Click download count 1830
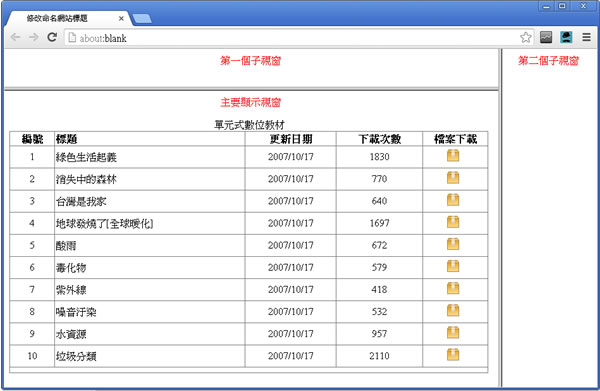This screenshot has width=600, height=391. pyautogui.click(x=379, y=157)
